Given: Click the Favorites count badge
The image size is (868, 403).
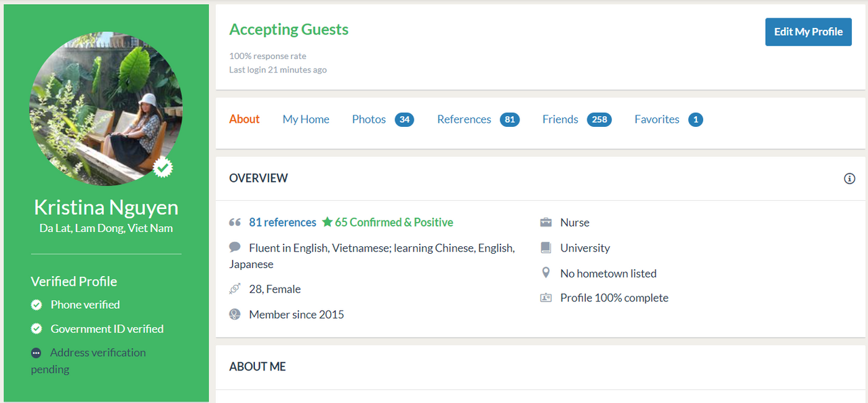Looking at the screenshot, I should click(695, 119).
